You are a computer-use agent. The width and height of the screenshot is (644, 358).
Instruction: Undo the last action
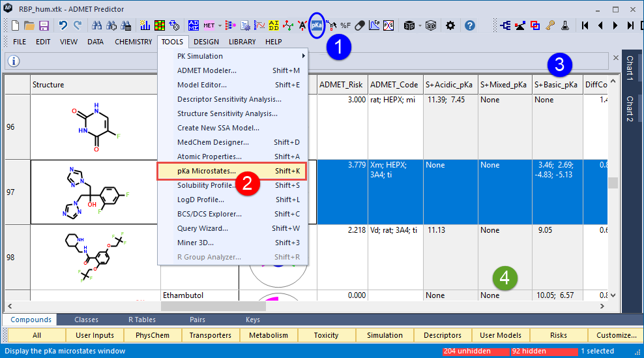point(63,25)
